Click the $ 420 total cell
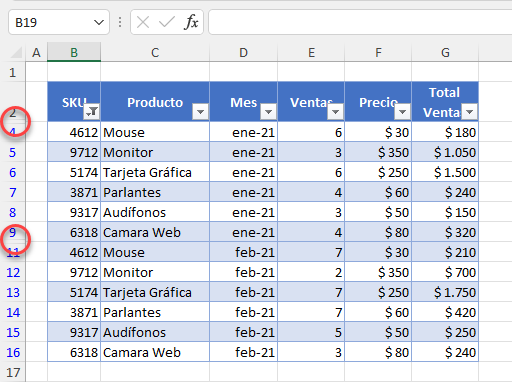 coord(445,312)
